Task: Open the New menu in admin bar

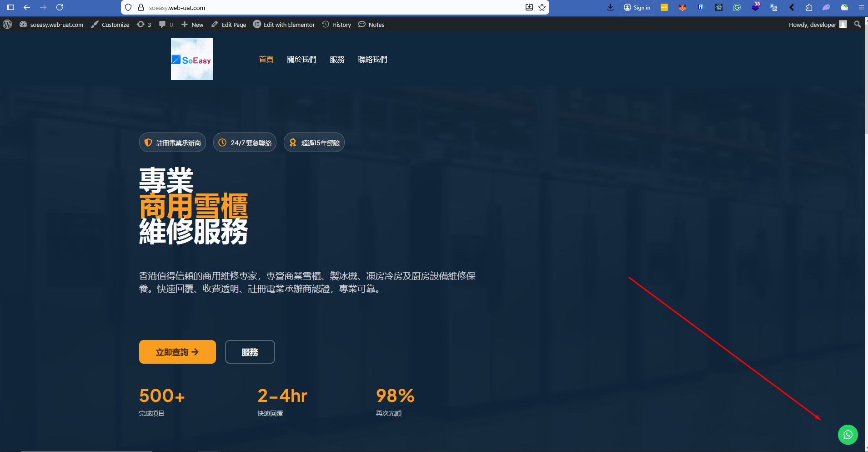Action: 192,24
